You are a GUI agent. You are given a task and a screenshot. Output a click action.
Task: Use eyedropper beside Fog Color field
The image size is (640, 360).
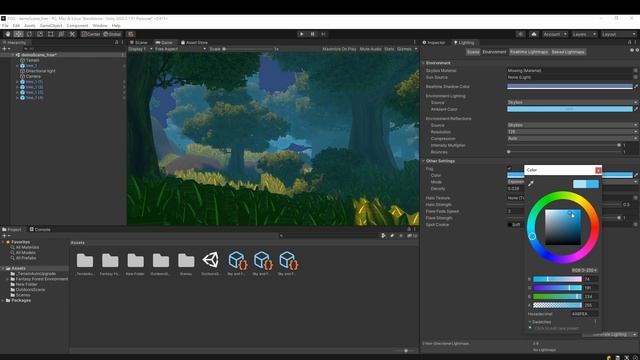[x=636, y=175]
